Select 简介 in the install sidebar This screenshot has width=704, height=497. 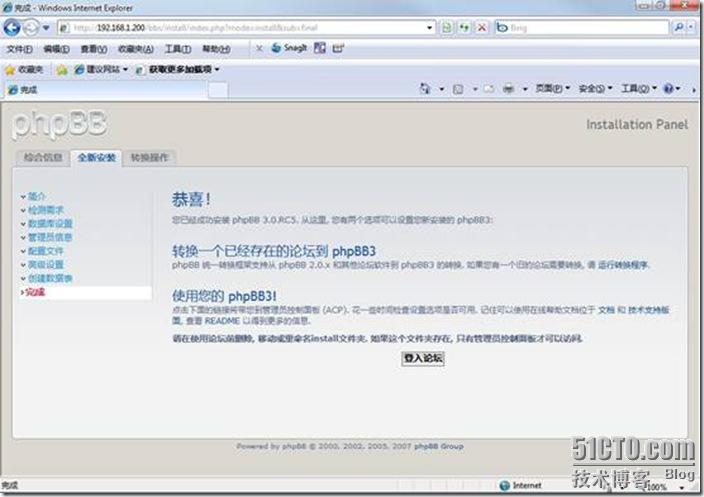37,196
